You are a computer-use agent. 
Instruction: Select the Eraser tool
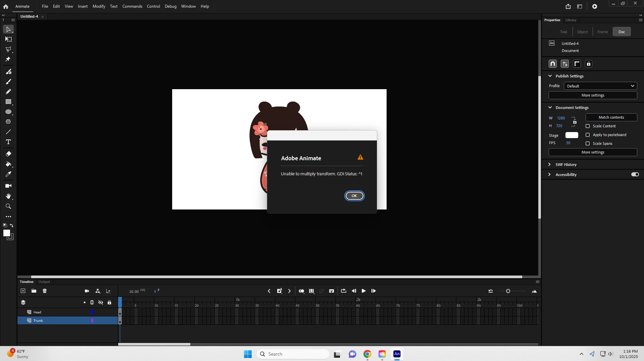tap(8, 154)
